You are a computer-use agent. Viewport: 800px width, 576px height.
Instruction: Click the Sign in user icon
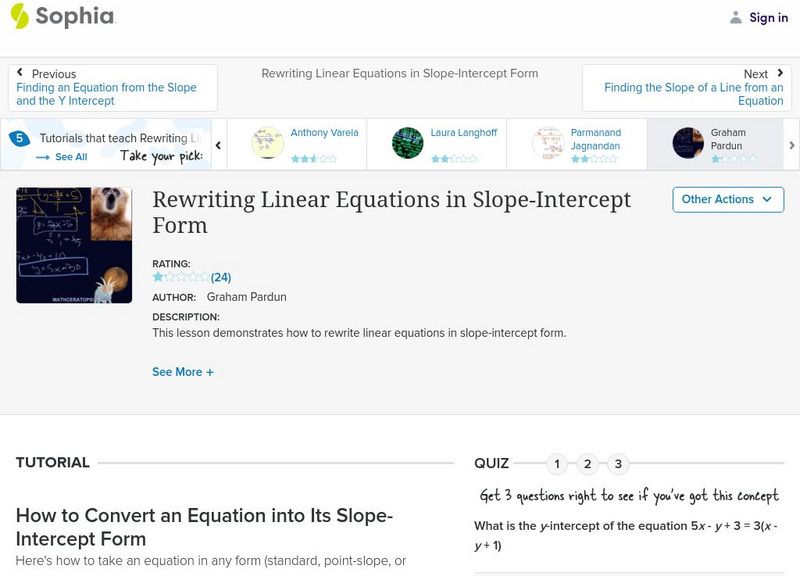736,17
